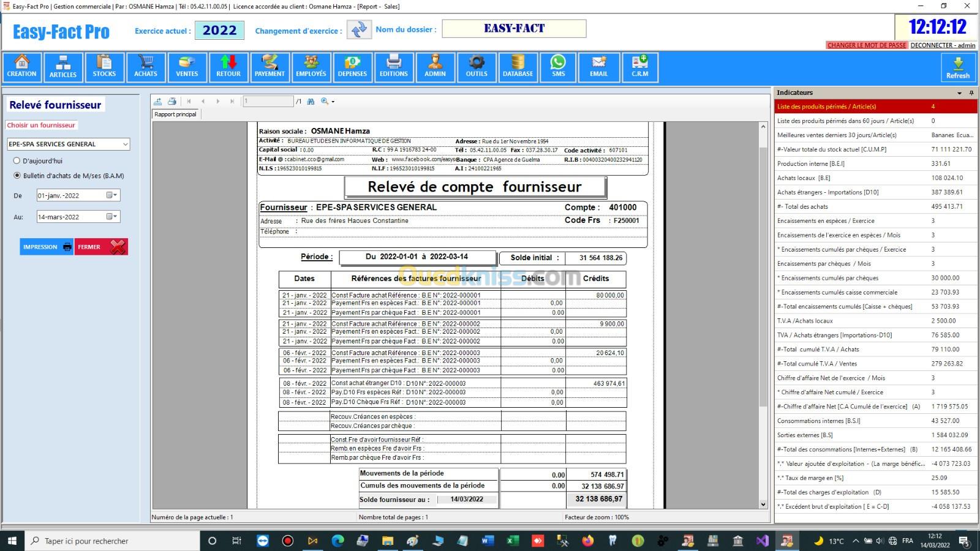Image resolution: width=980 pixels, height=551 pixels.
Task: Expand the supplier dropdown EPE-SPA SERVICES GENERAL
Action: click(125, 144)
